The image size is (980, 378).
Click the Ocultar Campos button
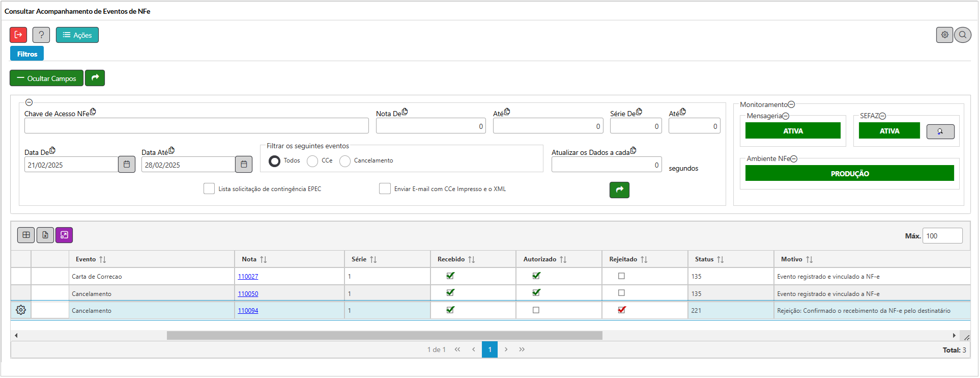coord(46,78)
